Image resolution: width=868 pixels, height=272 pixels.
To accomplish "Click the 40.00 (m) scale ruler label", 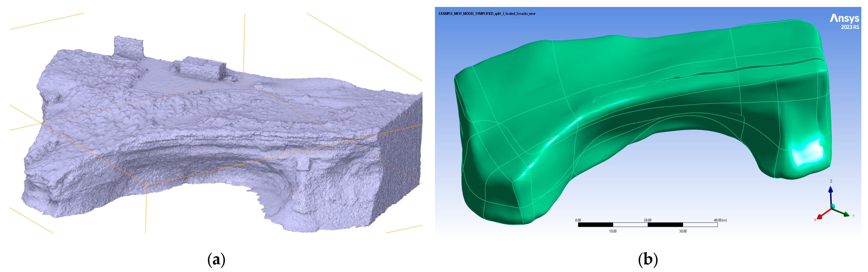I will click(x=720, y=220).
